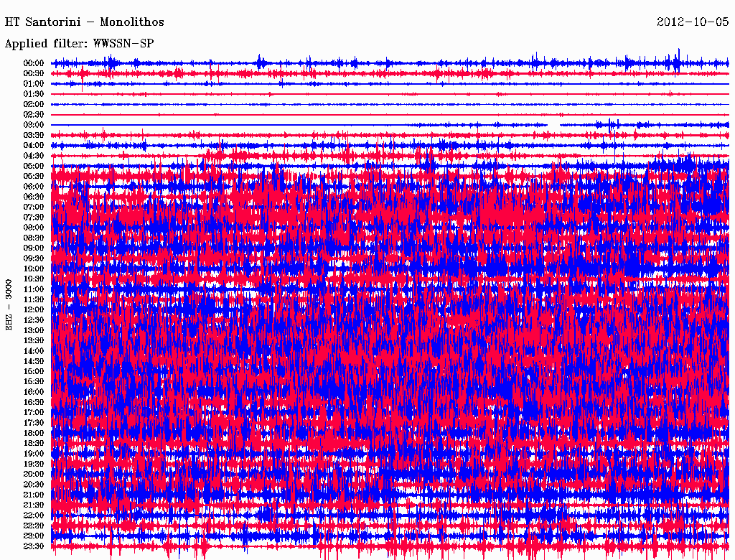Image resolution: width=735 pixels, height=560 pixels.
Task: Click the 23:00 time label
Action: click(34, 536)
